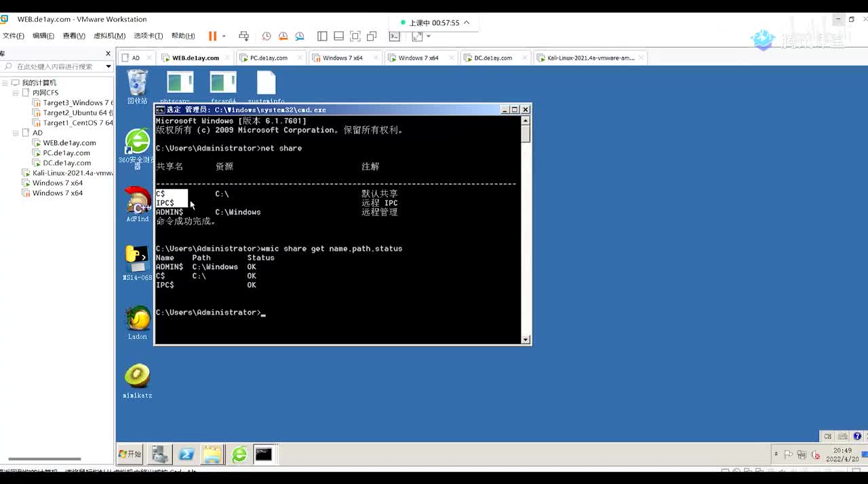The image size is (868, 484).
Task: Open the Recycle Bin desktop icon
Action: (137, 87)
